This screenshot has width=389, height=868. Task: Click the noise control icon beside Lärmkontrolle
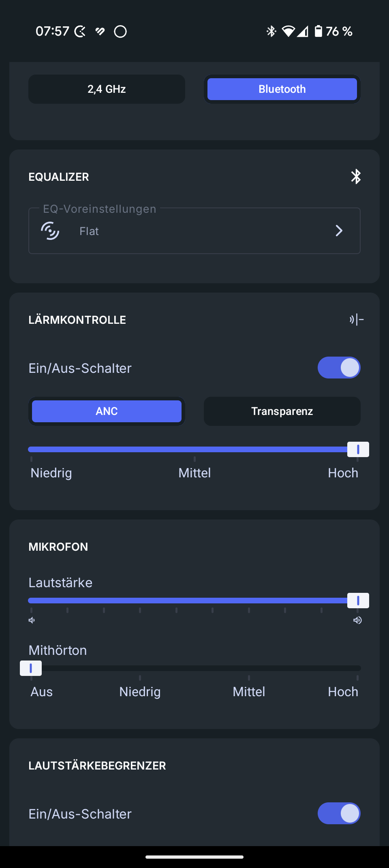pyautogui.click(x=357, y=320)
